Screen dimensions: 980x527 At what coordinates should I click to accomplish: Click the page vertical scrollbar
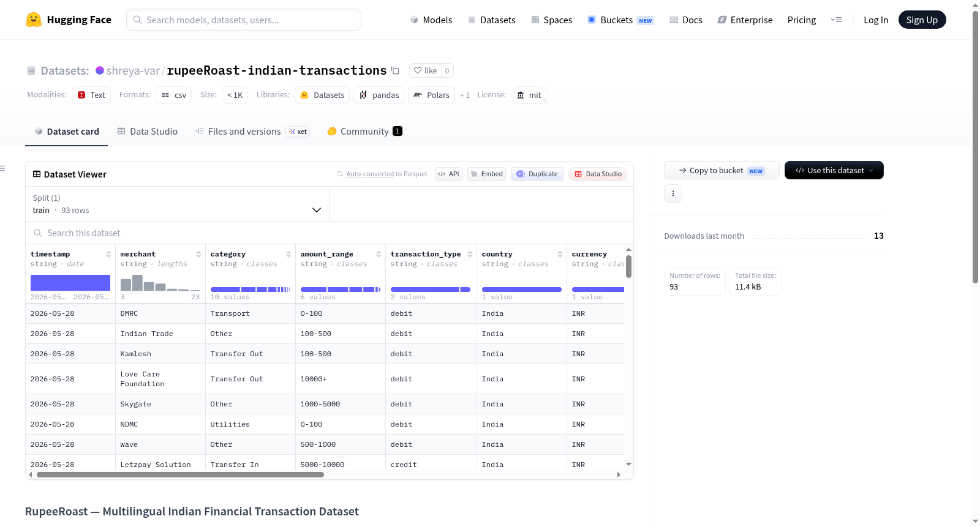point(975,147)
